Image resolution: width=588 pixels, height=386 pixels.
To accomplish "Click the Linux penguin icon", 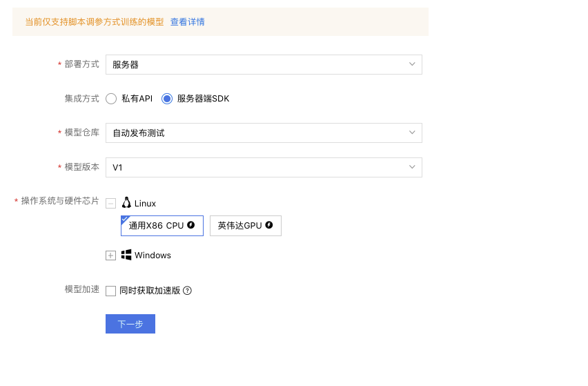I will [x=126, y=202].
